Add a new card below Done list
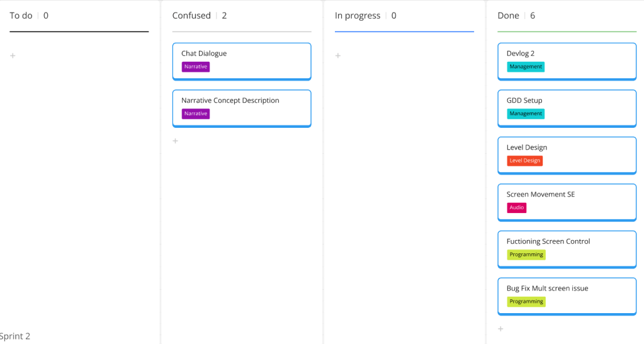The width and height of the screenshot is (644, 344). tap(501, 329)
